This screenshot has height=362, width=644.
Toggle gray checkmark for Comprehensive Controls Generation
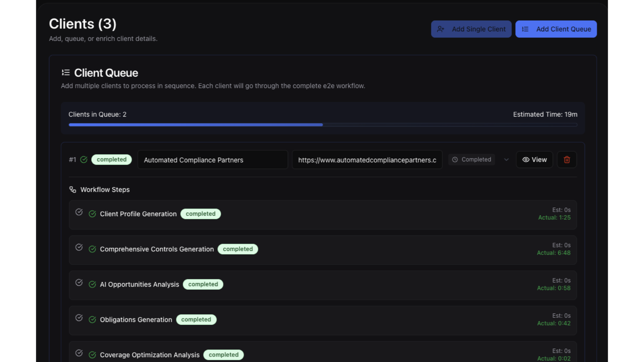click(79, 247)
